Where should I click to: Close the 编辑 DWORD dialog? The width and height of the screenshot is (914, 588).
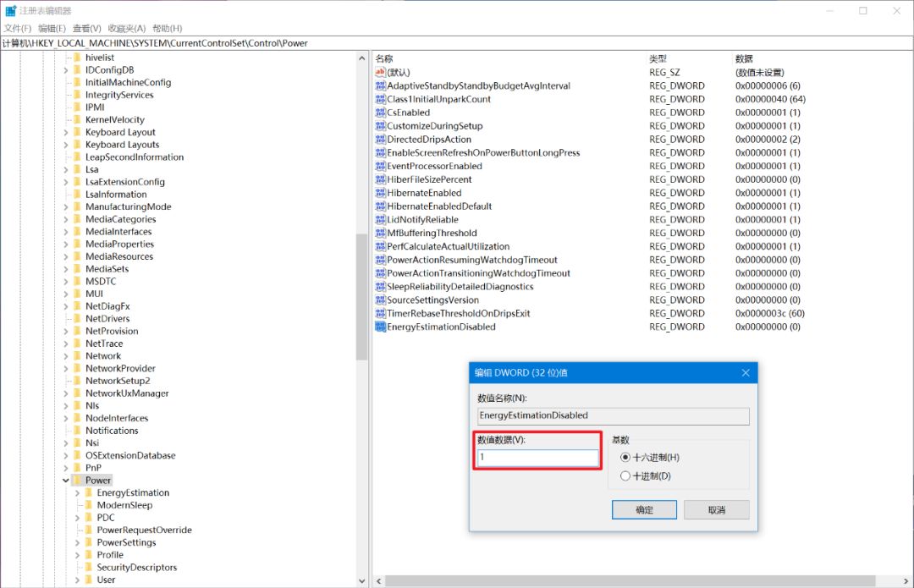click(x=746, y=373)
